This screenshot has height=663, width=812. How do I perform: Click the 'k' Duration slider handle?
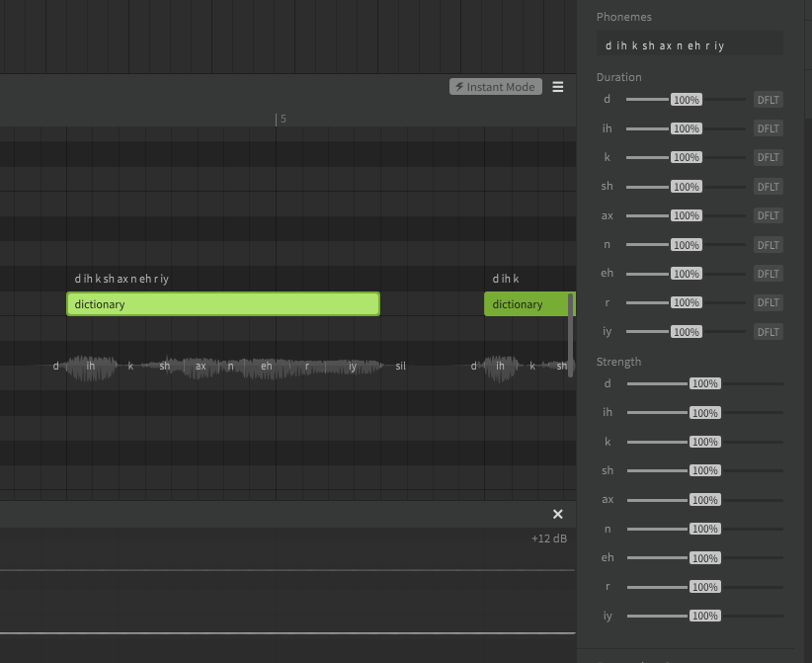(x=686, y=157)
